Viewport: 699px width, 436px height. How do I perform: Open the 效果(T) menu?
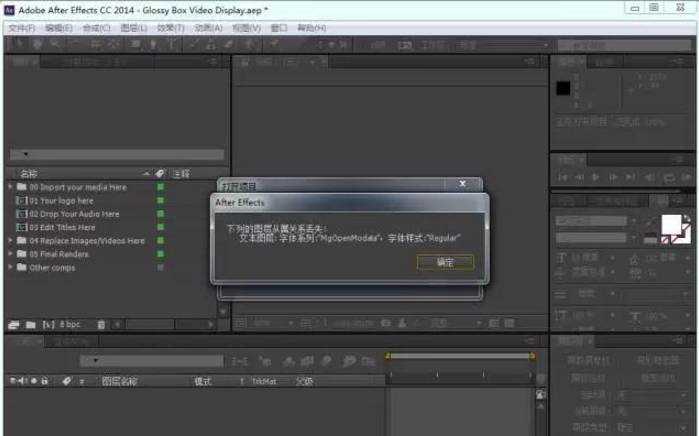[x=171, y=28]
